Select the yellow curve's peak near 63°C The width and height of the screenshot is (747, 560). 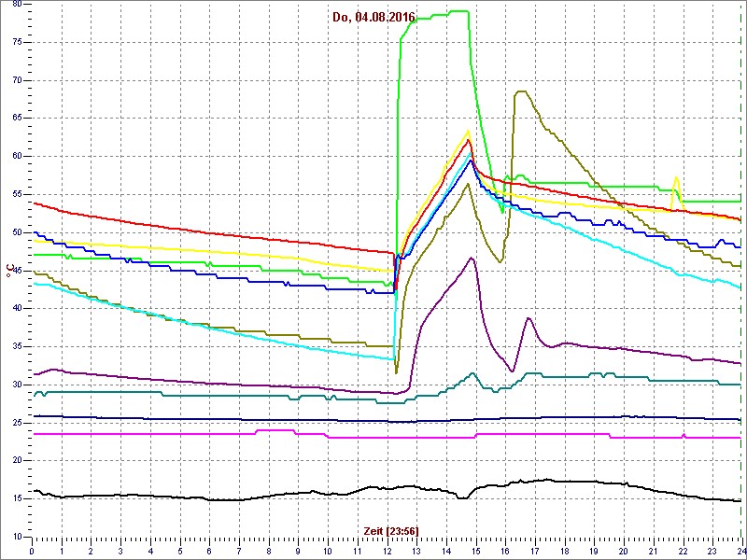pos(468,131)
